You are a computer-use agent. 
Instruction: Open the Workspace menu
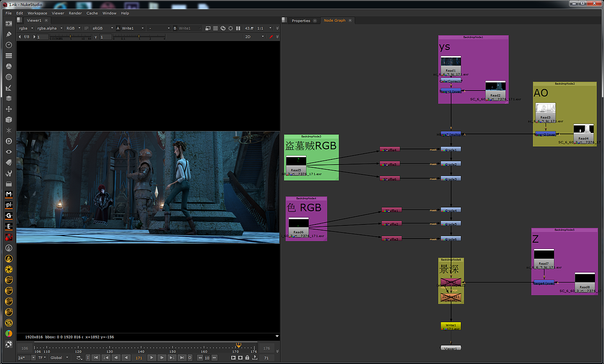point(37,13)
